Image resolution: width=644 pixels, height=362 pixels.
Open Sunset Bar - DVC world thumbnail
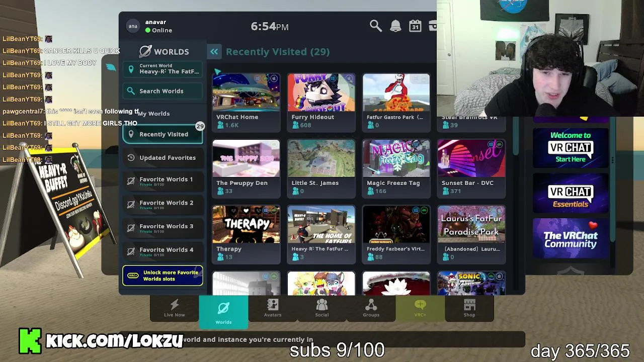tap(471, 158)
